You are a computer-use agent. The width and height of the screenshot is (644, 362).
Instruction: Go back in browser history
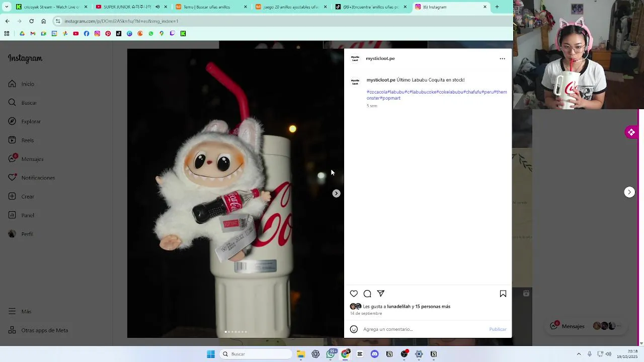pos(7,21)
